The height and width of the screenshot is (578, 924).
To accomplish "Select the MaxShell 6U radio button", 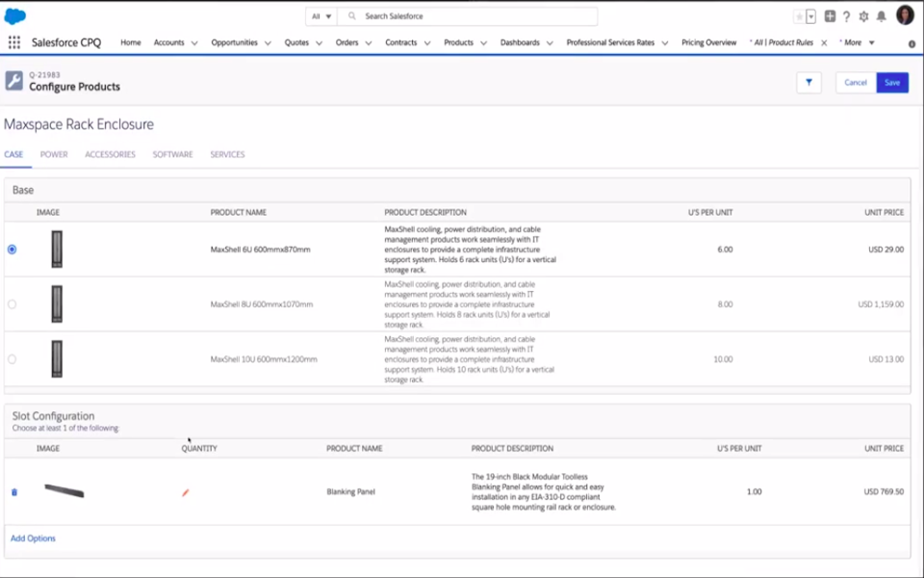I will point(12,250).
